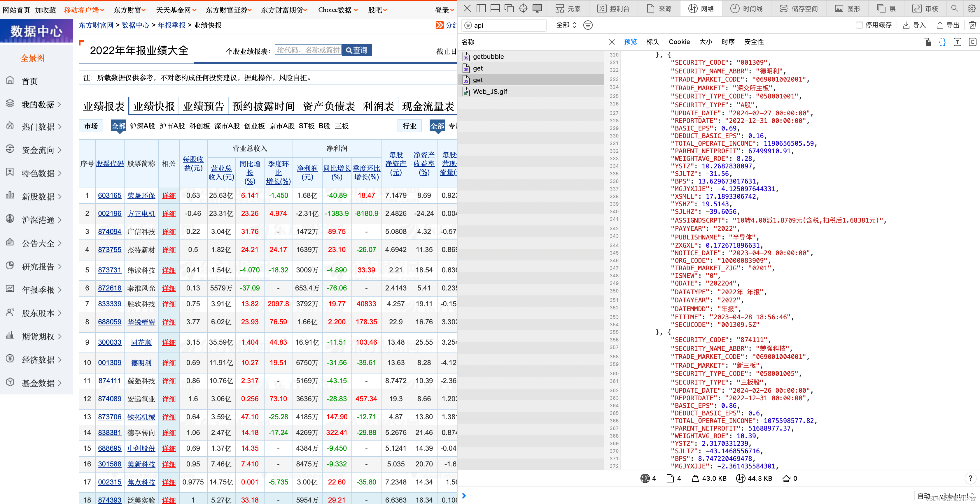Open the 全部 resource type dropdown
The height and width of the screenshot is (504, 980).
[x=566, y=25]
